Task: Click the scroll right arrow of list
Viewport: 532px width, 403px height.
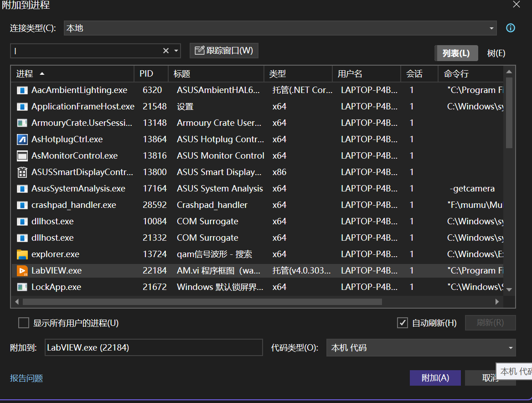Action: (497, 302)
